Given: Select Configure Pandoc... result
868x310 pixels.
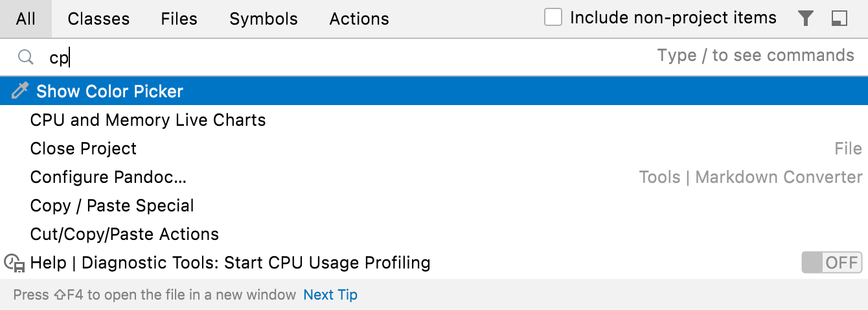Looking at the screenshot, I should point(108,177).
